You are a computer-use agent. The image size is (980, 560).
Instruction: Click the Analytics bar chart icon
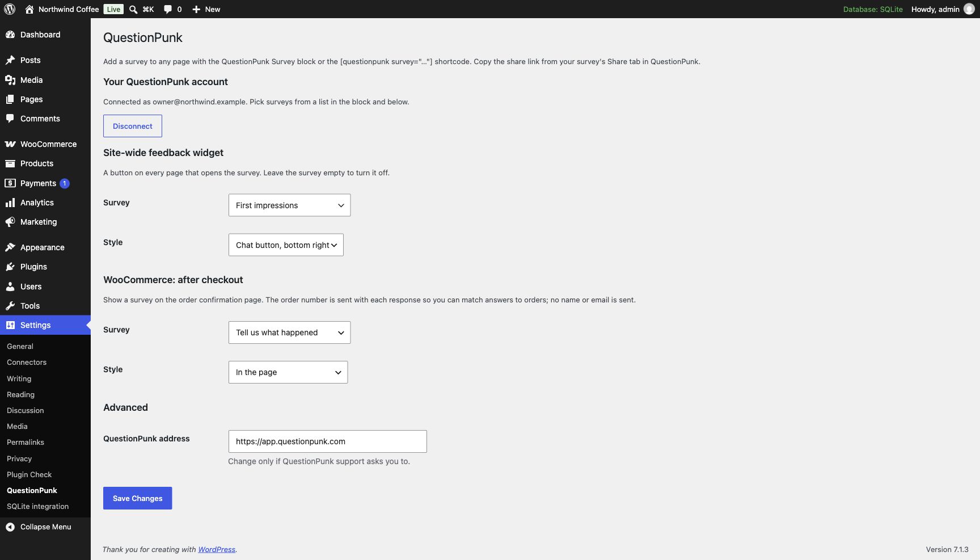pyautogui.click(x=10, y=203)
